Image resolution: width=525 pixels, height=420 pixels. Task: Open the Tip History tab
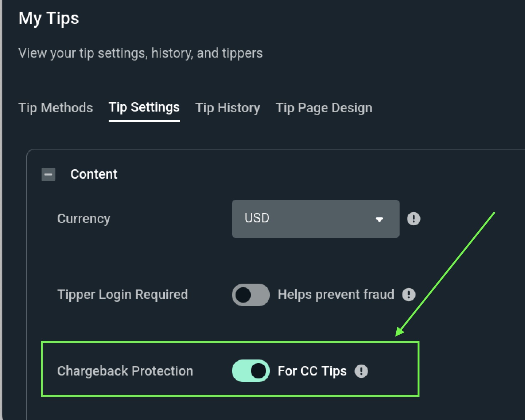click(x=227, y=108)
